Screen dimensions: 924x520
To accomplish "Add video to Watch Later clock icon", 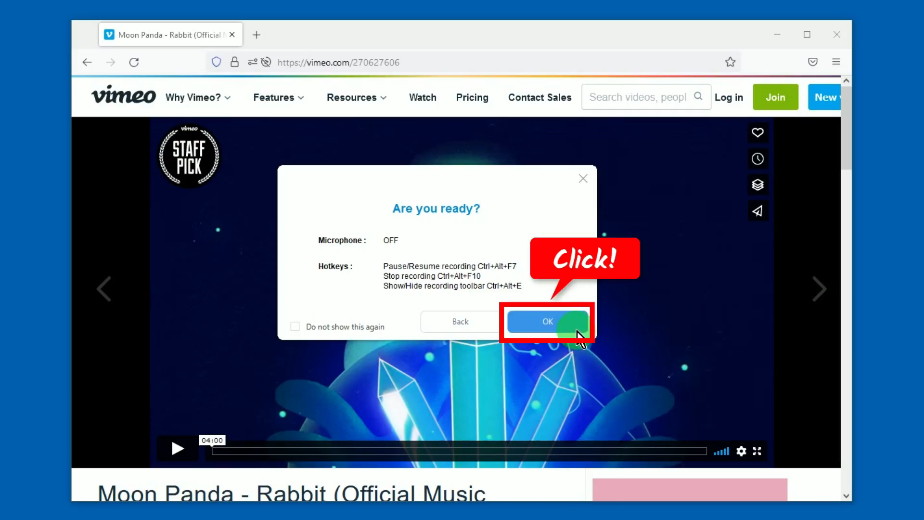I will 758,159.
